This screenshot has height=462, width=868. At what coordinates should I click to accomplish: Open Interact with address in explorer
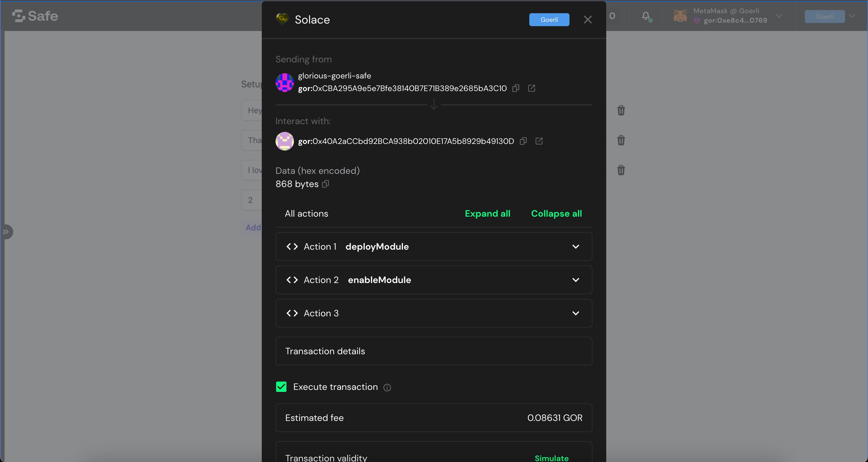click(x=539, y=141)
